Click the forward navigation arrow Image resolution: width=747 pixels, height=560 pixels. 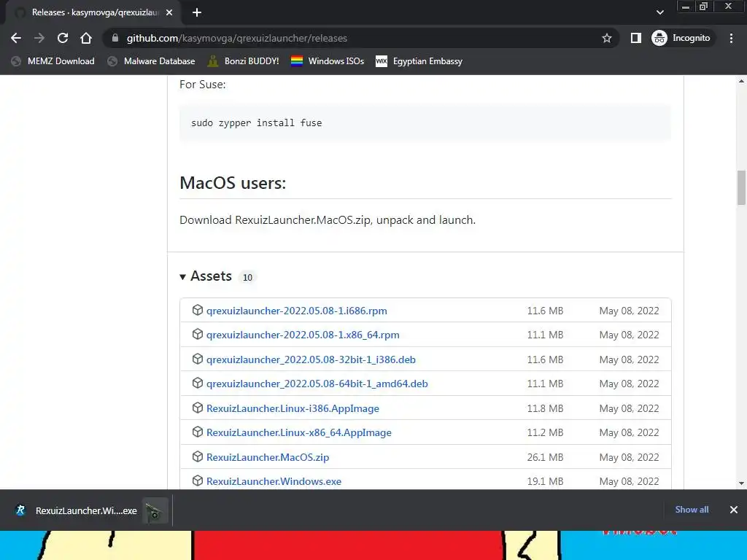(39, 38)
